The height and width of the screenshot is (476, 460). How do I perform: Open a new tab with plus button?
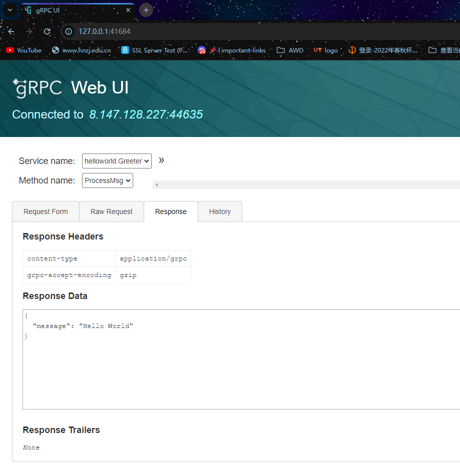(146, 10)
